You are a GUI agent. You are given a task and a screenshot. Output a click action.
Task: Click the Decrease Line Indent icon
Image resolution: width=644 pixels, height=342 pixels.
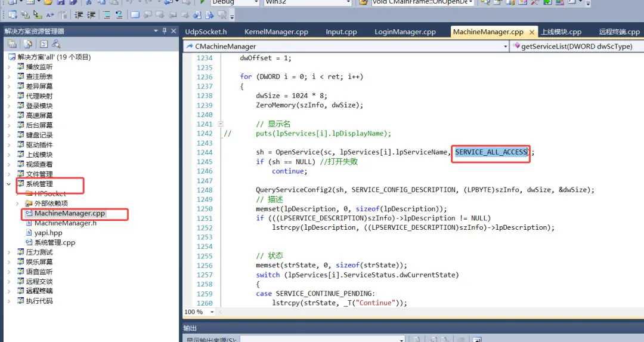pos(79,15)
